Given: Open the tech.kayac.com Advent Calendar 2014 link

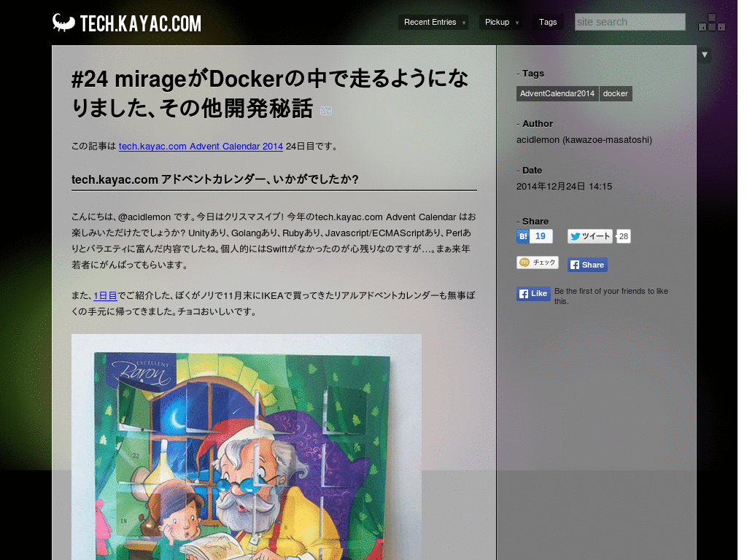Looking at the screenshot, I should pyautogui.click(x=201, y=146).
